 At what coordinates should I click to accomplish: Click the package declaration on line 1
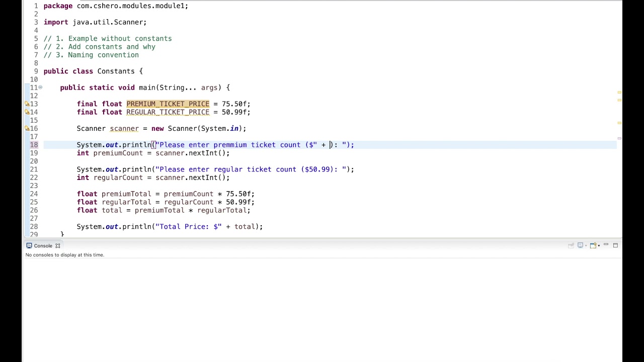click(x=116, y=6)
